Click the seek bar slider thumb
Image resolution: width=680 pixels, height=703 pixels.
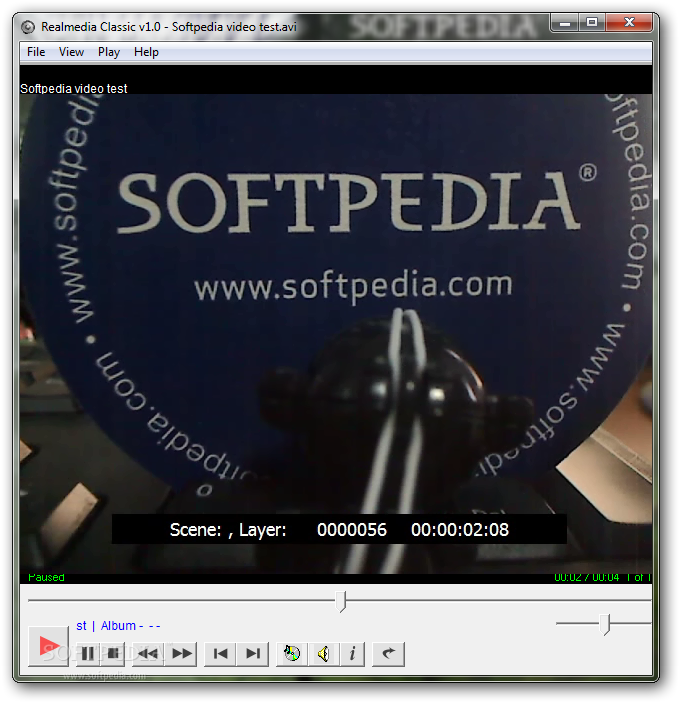coord(341,601)
